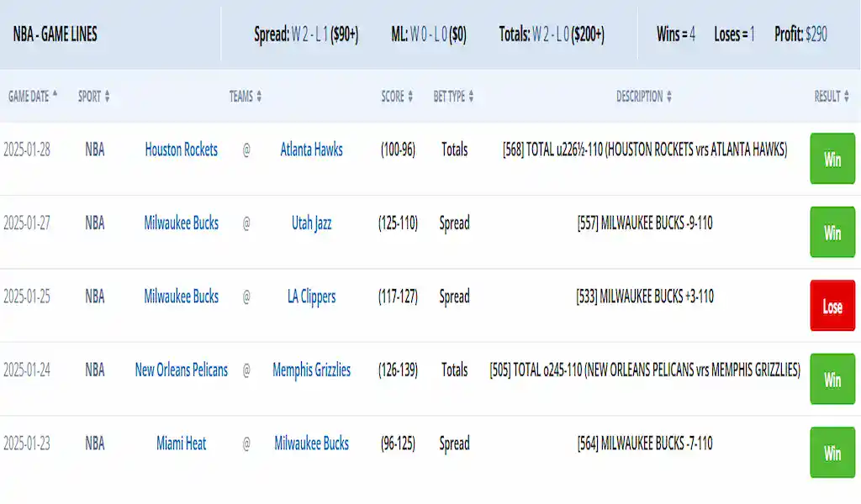
Task: Click NBA sport cell in 2025-01-28 row
Action: [x=94, y=150]
